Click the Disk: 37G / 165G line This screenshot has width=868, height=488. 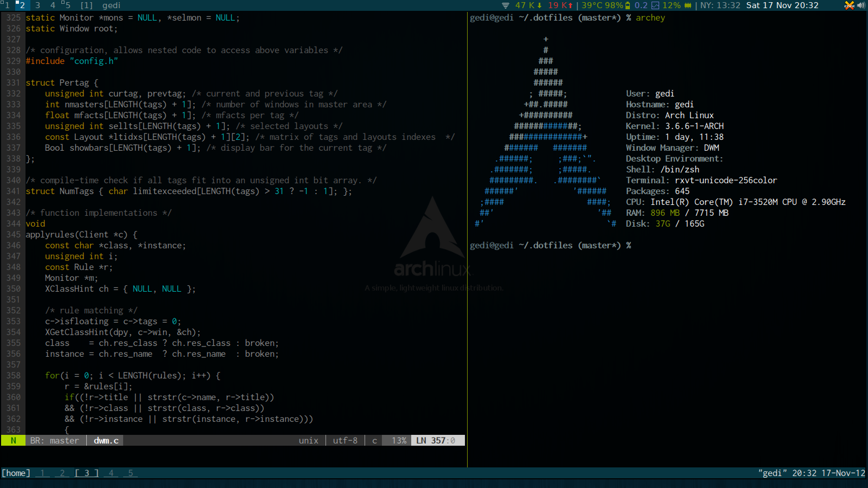point(665,223)
